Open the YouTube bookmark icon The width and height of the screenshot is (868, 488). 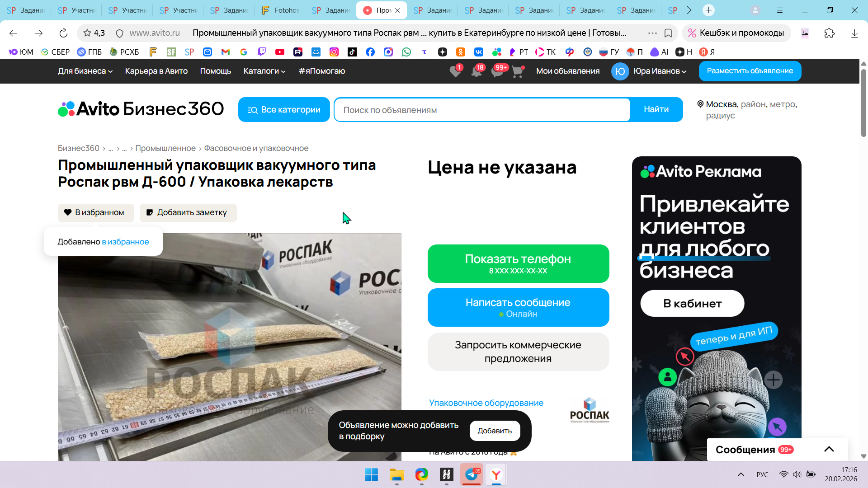pyautogui.click(x=280, y=52)
